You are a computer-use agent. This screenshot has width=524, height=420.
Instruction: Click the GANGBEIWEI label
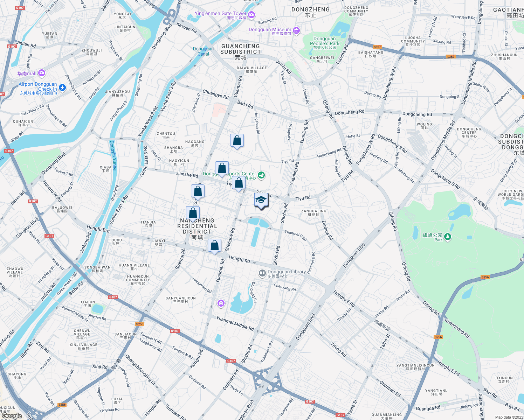[322, 59]
